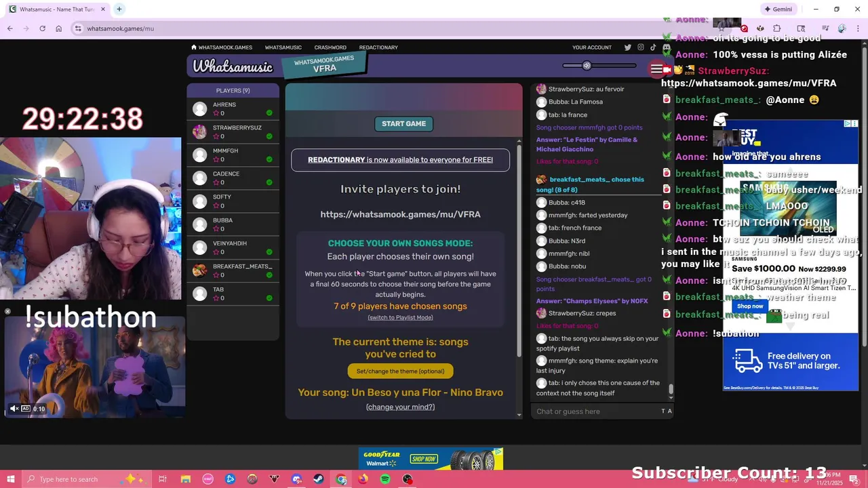Open Chrome extensions puzzle icon
Viewport: 868px width, 488px height.
coord(776,28)
